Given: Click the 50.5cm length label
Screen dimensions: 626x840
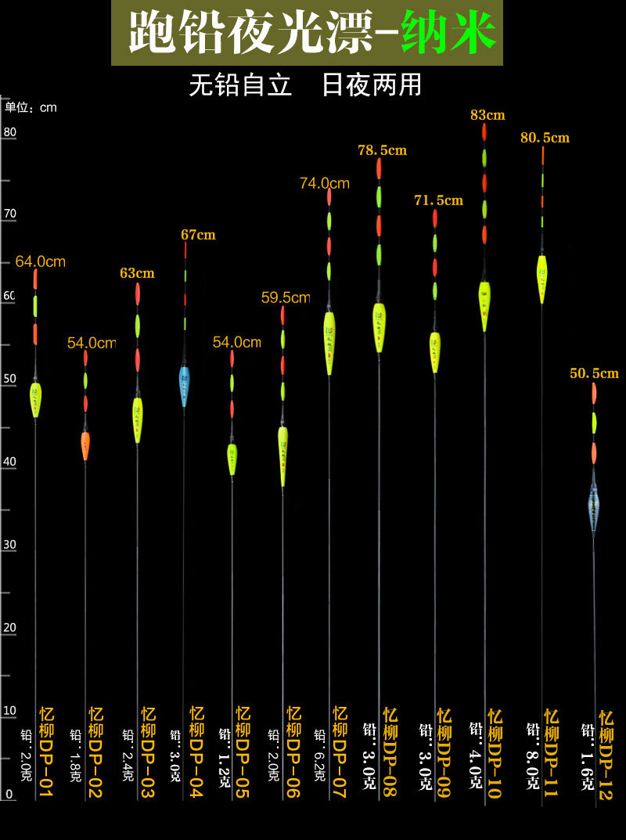Looking at the screenshot, I should (594, 373).
